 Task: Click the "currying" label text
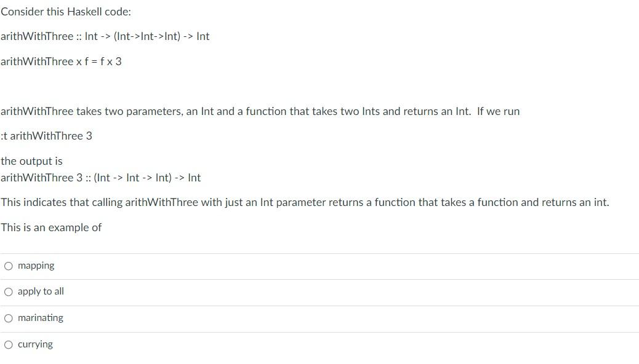point(35,344)
